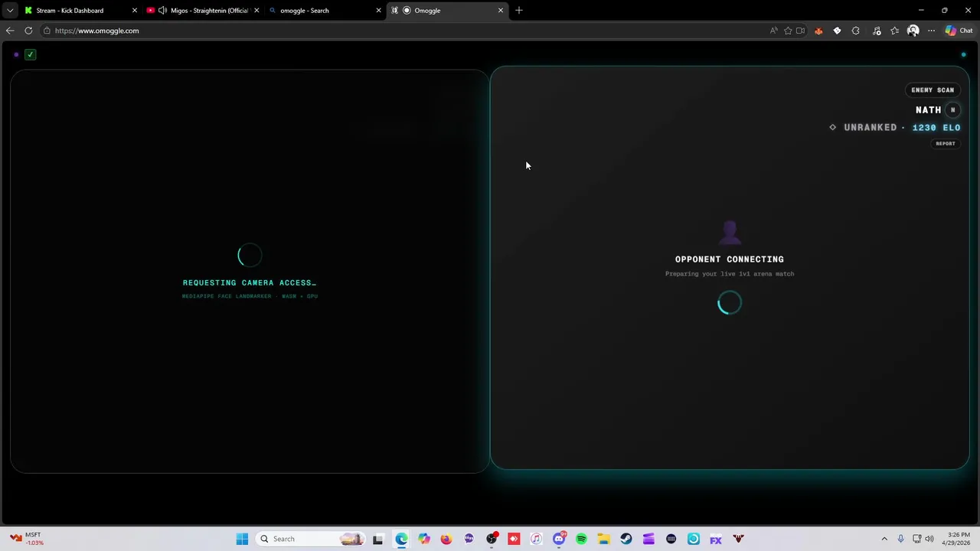Launch Copilot from the taskbar
980x551 pixels.
424,539
